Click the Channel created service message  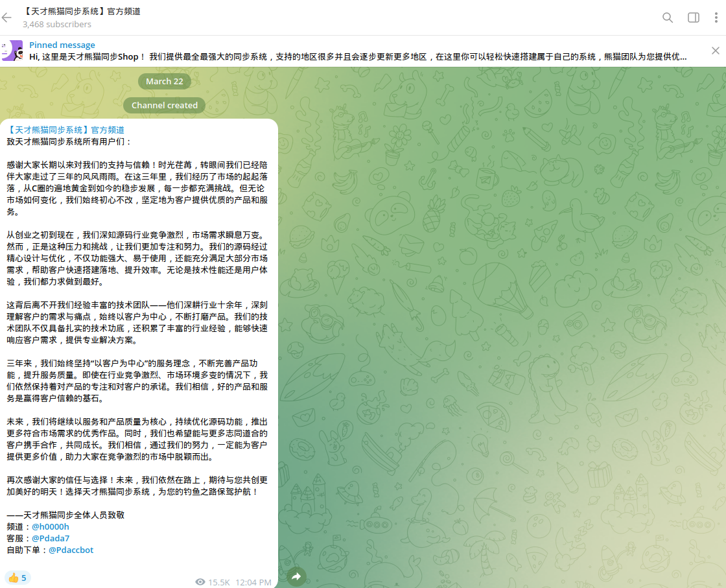165,105
